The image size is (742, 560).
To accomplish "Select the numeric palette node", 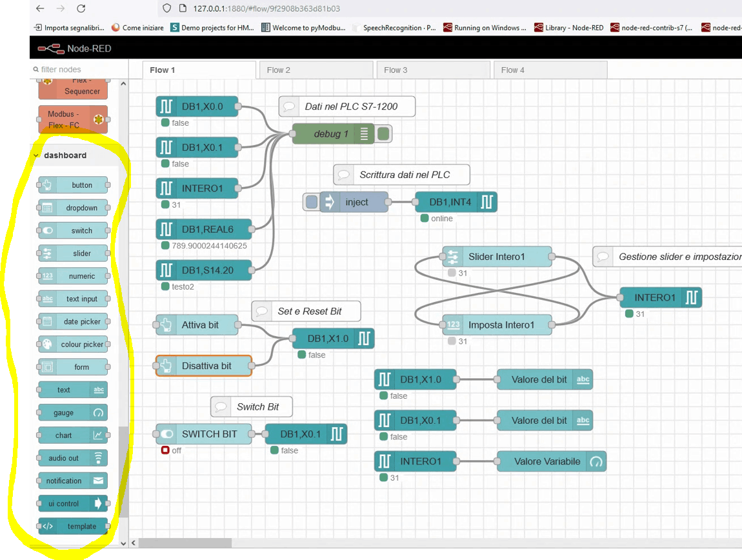I will 73,276.
